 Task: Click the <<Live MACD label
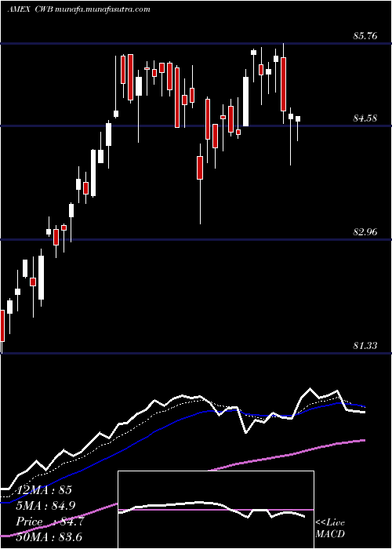(x=330, y=529)
